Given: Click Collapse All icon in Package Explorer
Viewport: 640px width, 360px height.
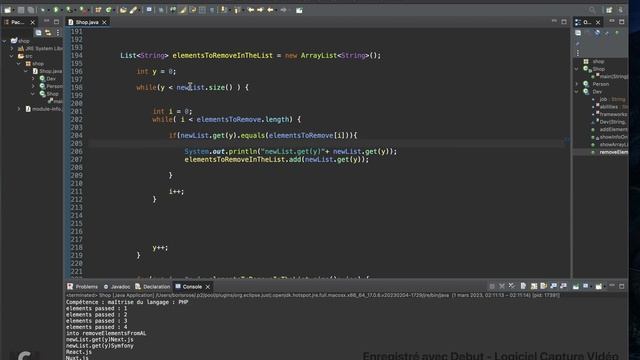Looking at the screenshot, I should pos(38,33).
